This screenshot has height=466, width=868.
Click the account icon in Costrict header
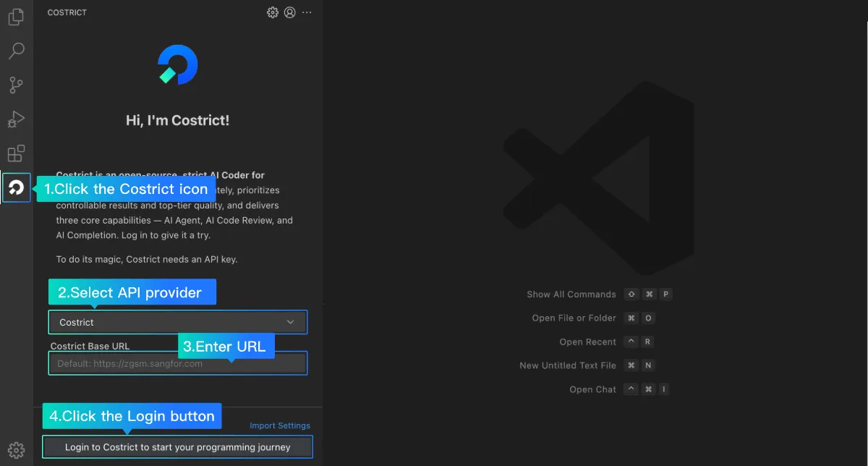pos(290,12)
